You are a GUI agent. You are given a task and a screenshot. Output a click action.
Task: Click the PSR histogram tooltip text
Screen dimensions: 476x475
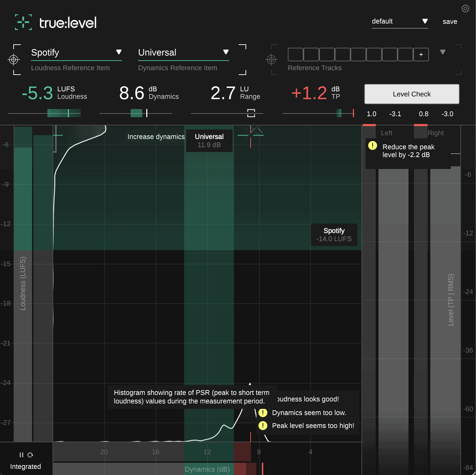[x=192, y=397]
